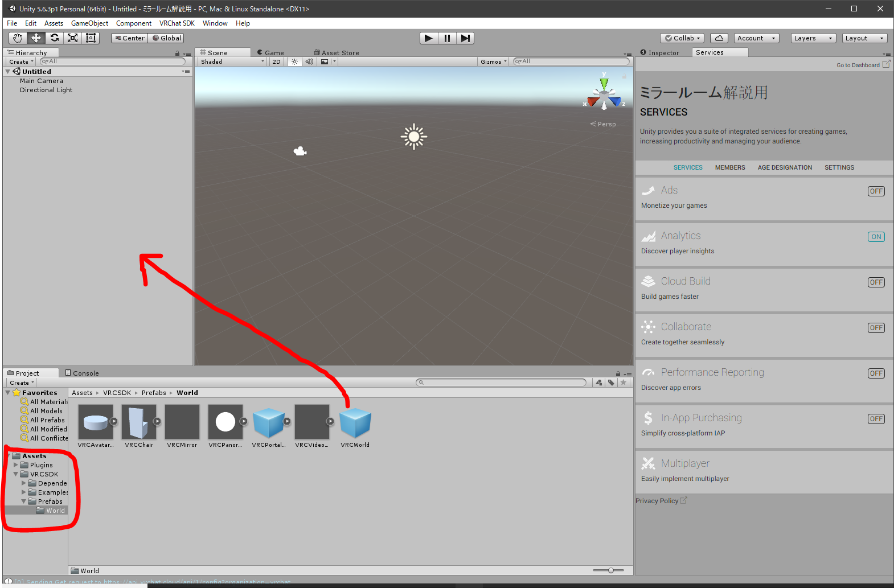Toggle Cloud Build OFF switch

(876, 282)
